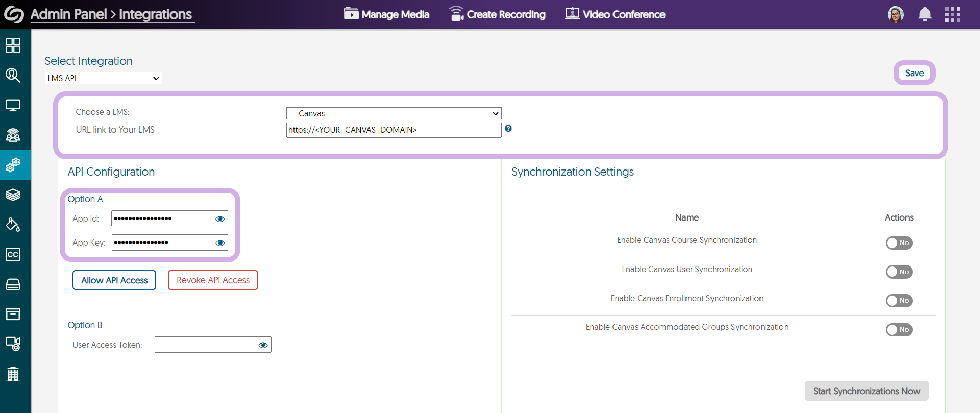This screenshot has height=413, width=980.
Task: Open the users group icon in sidebar
Action: click(x=13, y=135)
